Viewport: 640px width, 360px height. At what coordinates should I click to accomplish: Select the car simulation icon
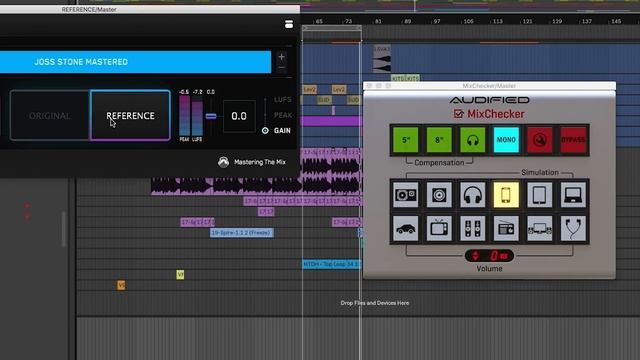pos(405,229)
